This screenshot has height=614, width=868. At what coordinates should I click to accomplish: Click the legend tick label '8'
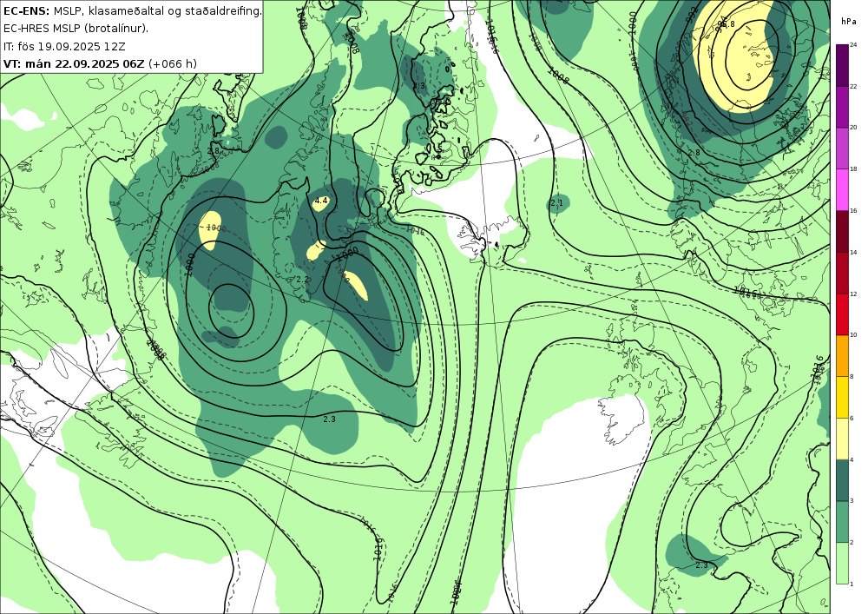point(852,377)
